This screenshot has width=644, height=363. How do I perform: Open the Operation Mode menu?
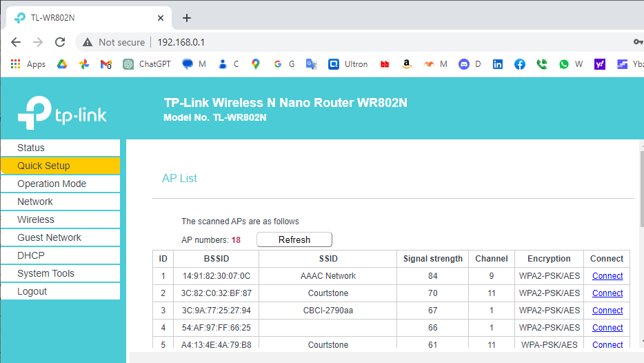pyautogui.click(x=61, y=184)
